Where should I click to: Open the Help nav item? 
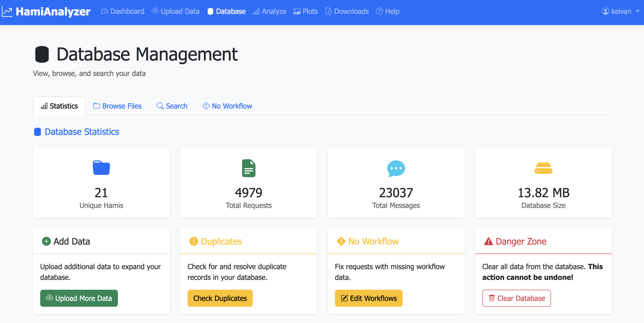pos(387,11)
